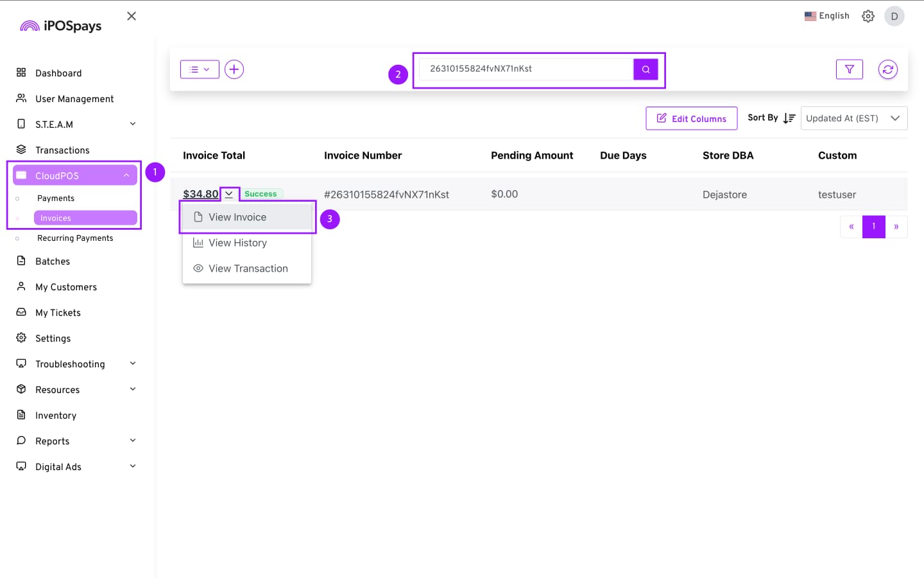The image size is (924, 578).
Task: Collapse the CloudPOS menu section
Action: point(126,175)
